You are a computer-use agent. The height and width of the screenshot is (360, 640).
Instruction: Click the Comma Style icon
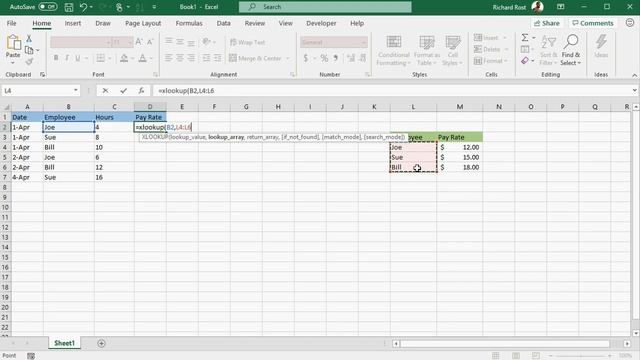tap(336, 58)
